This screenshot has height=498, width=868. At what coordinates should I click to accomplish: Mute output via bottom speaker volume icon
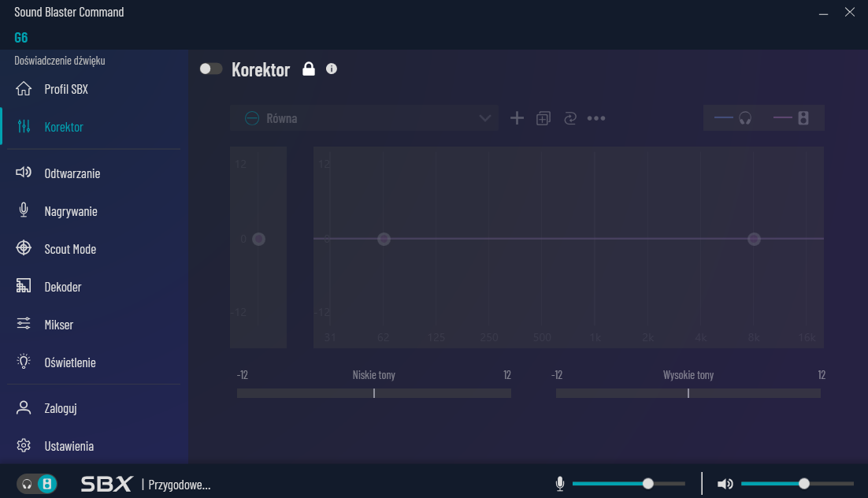point(725,484)
